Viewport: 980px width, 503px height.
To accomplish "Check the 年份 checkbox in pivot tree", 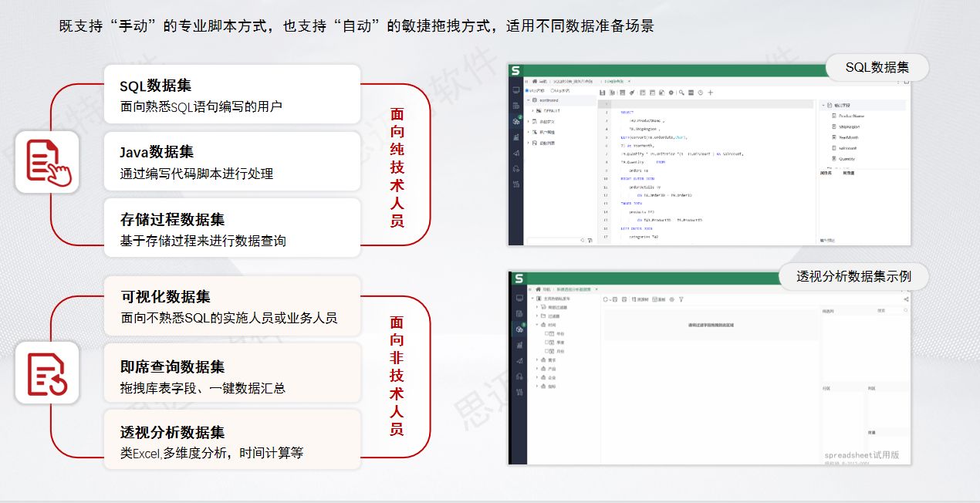I will pos(546,333).
